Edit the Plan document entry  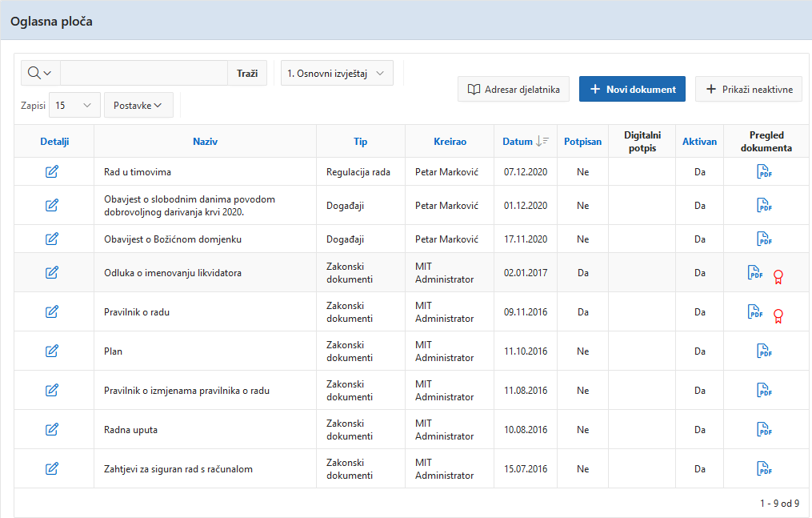pyautogui.click(x=52, y=351)
